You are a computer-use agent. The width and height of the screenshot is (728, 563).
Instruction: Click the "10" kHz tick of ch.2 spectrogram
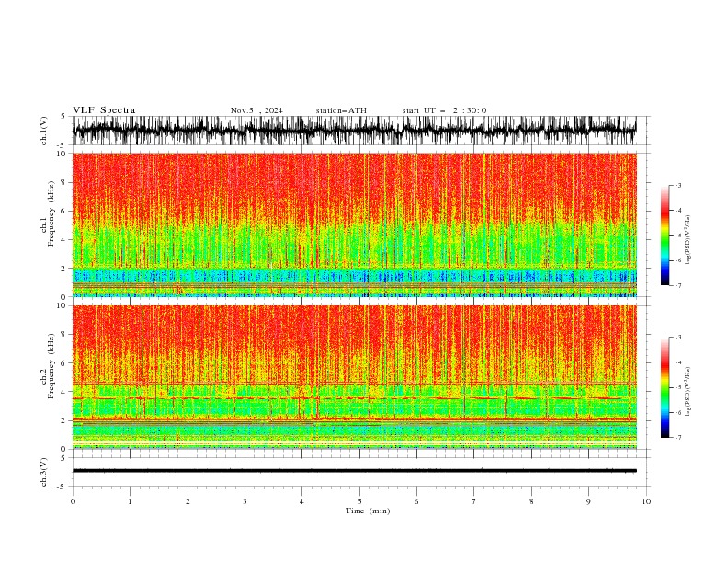click(x=62, y=305)
